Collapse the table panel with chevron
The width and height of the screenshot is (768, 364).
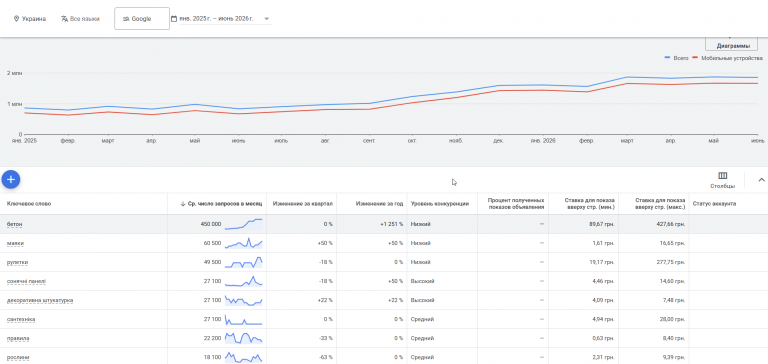click(x=761, y=180)
